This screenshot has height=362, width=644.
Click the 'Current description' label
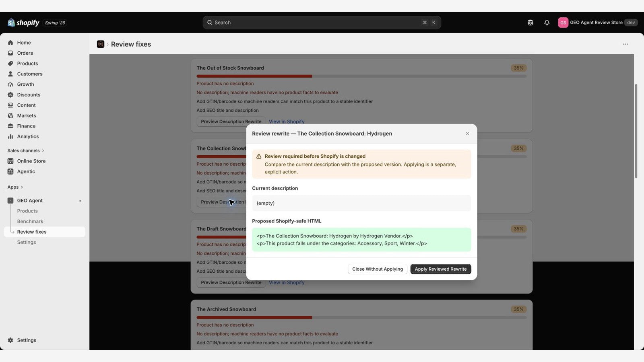click(x=275, y=188)
